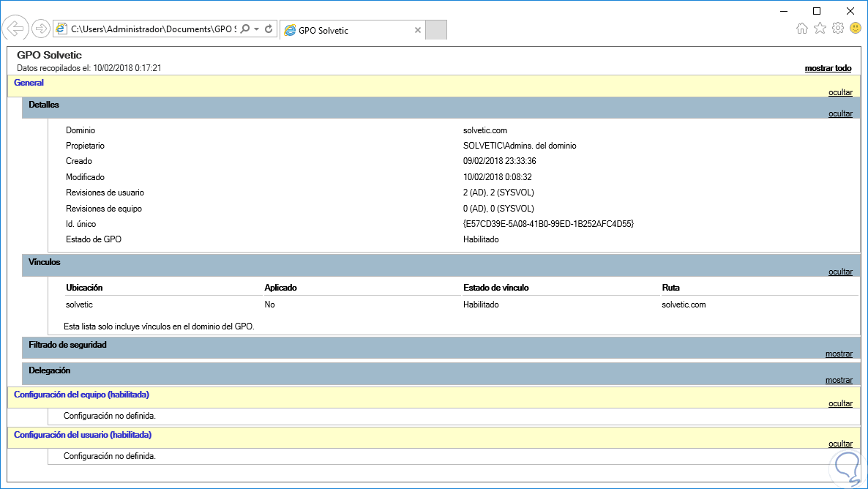
Task: Open the Tools gear icon
Action: (x=838, y=28)
